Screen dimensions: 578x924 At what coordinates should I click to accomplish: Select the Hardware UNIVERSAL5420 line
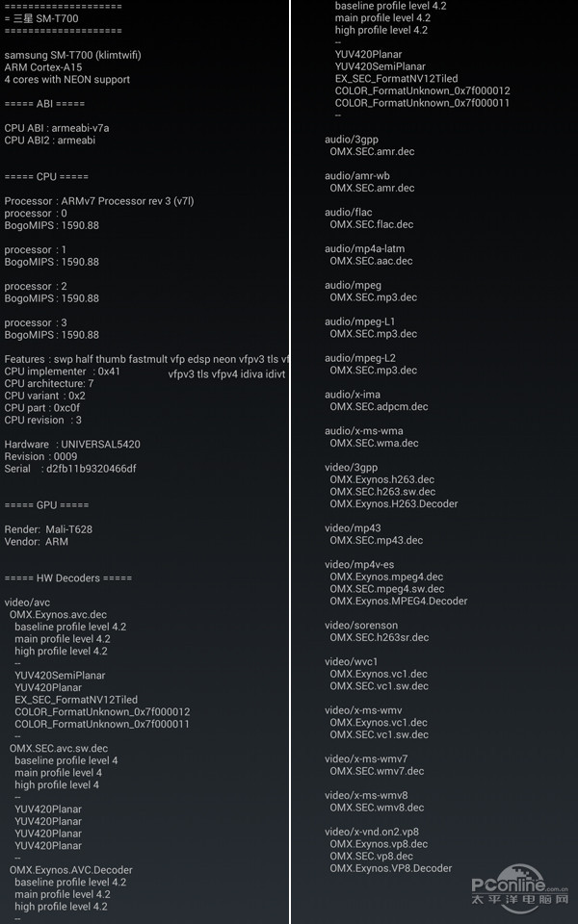click(x=72, y=445)
